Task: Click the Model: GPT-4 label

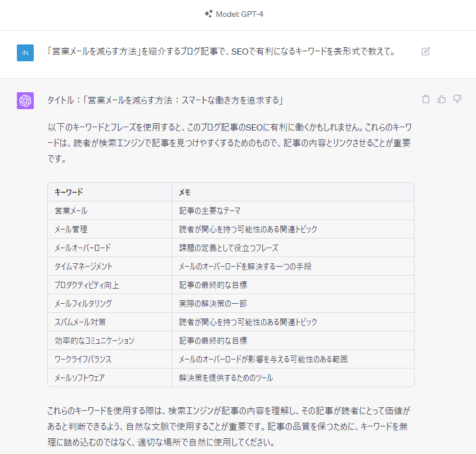Action: tap(240, 14)
